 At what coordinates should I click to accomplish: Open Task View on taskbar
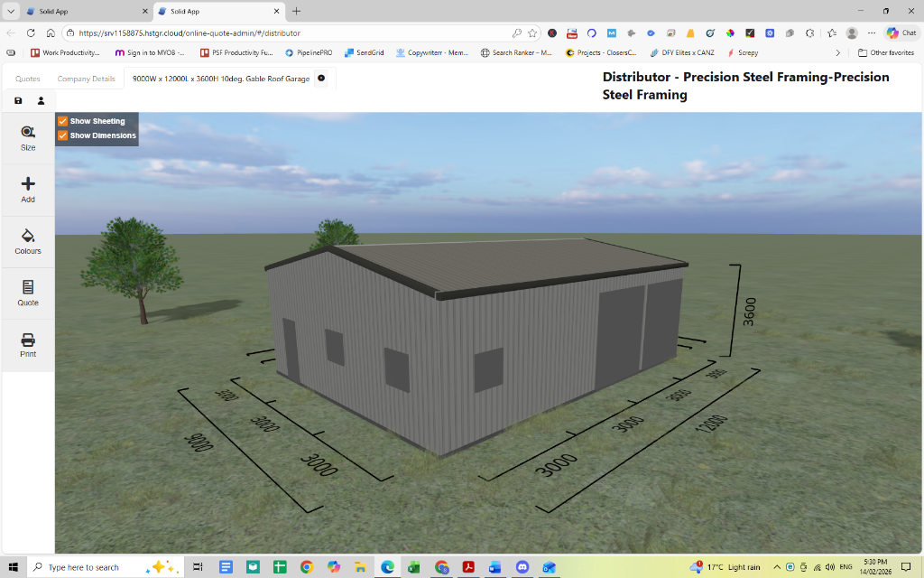click(x=198, y=567)
